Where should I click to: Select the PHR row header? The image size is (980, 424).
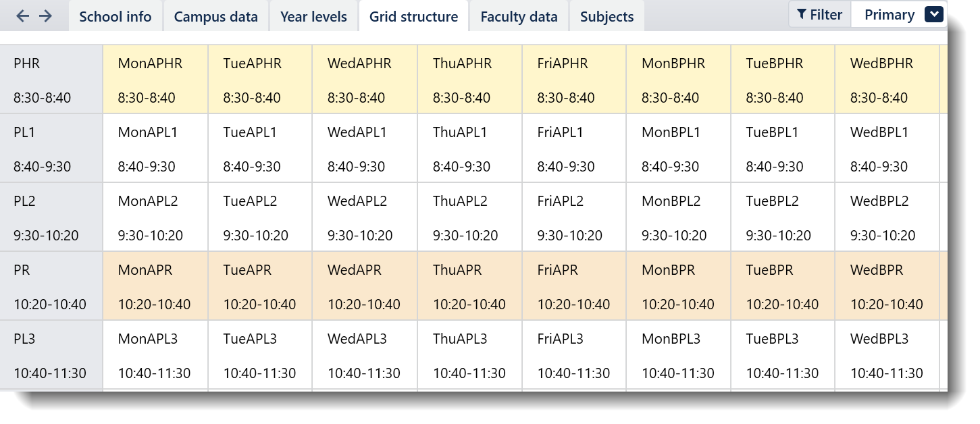tap(51, 80)
